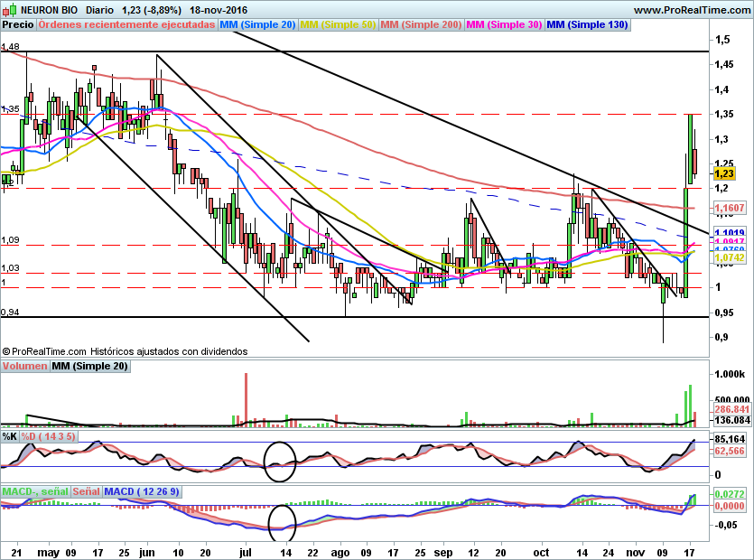Select the Volumen panel label
This screenshot has width=754, height=560.
[x=24, y=367]
